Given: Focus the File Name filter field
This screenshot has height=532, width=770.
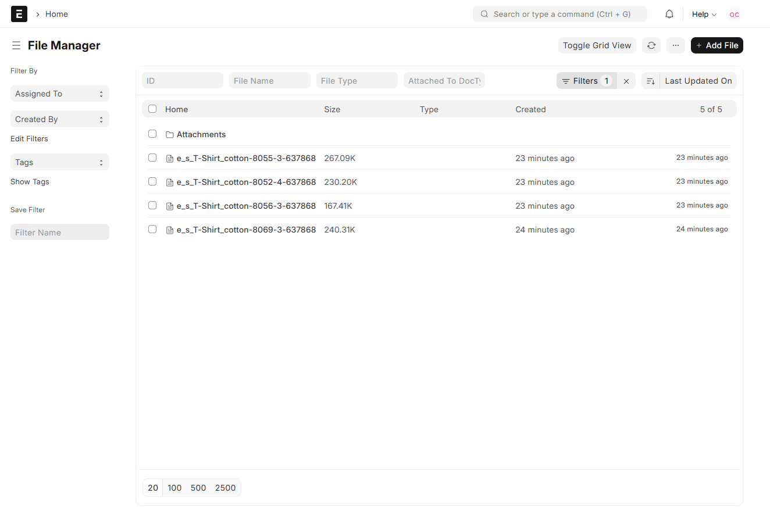Looking at the screenshot, I should (x=270, y=81).
